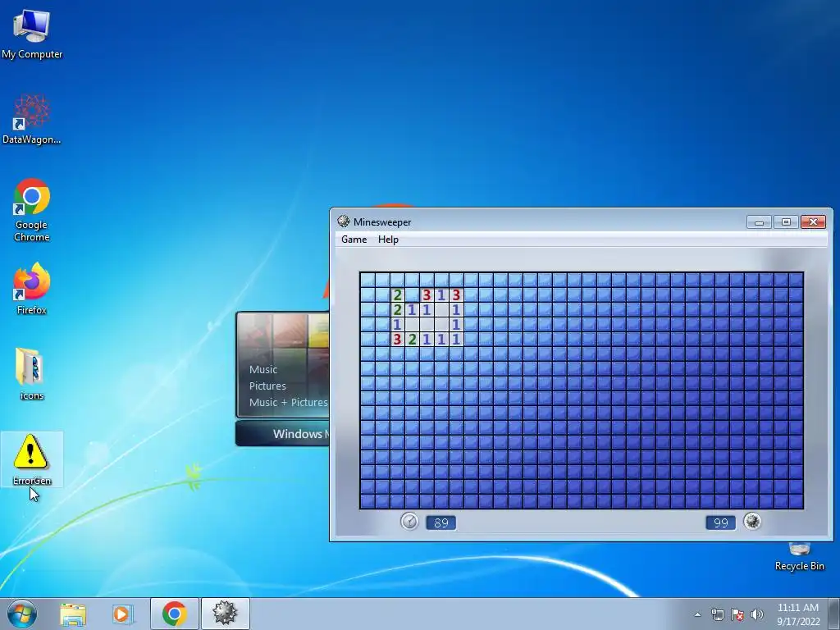The image size is (840, 630).
Task: Launch Windows Media Player from taskbar
Action: tap(121, 614)
